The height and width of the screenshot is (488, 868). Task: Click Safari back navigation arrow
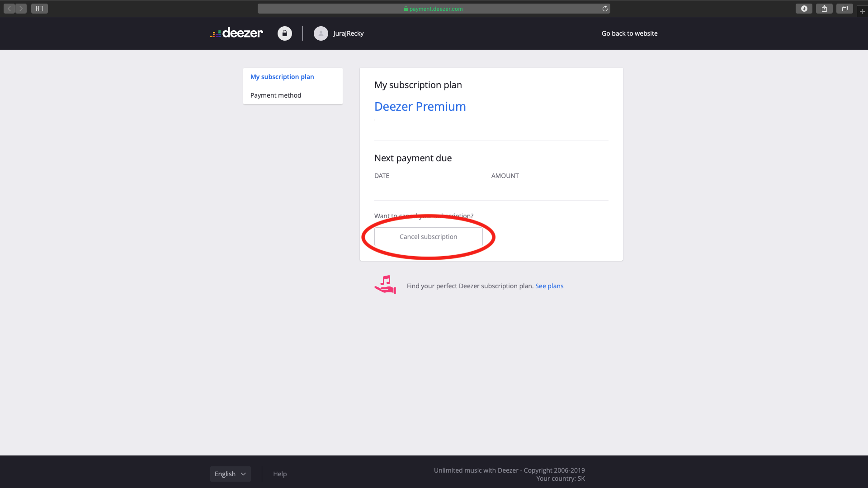click(9, 9)
